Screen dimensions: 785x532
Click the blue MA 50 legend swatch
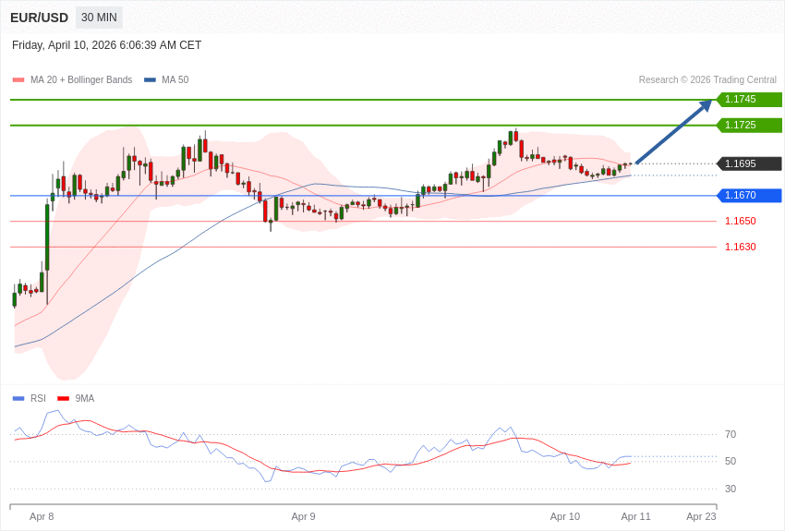coord(150,80)
